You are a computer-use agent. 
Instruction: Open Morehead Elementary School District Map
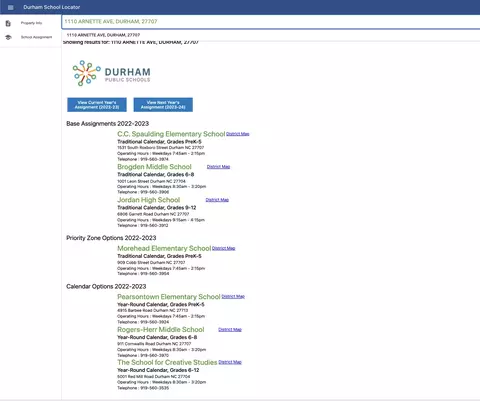click(x=224, y=248)
